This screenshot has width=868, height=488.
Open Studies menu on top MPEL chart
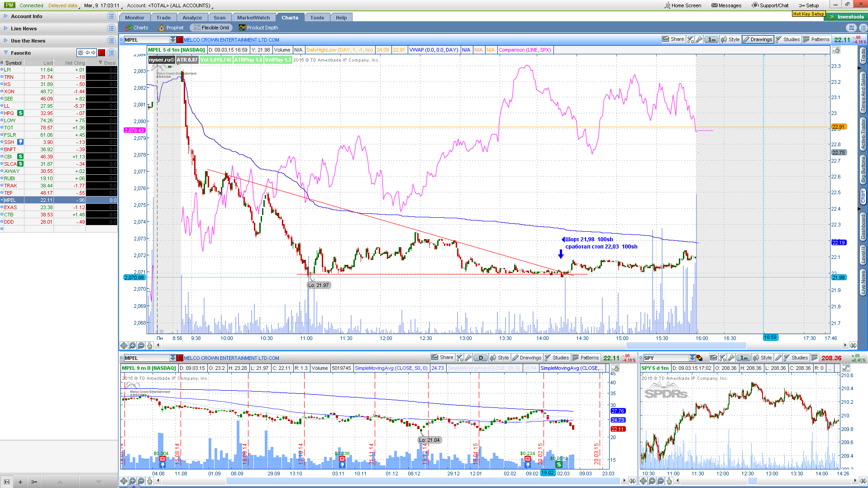pos(788,39)
